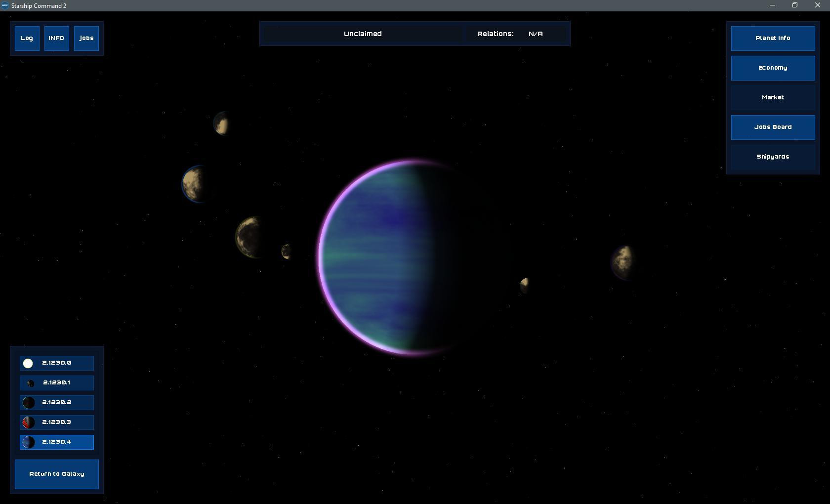Open the Jobs panel
830x504 pixels.
point(86,38)
